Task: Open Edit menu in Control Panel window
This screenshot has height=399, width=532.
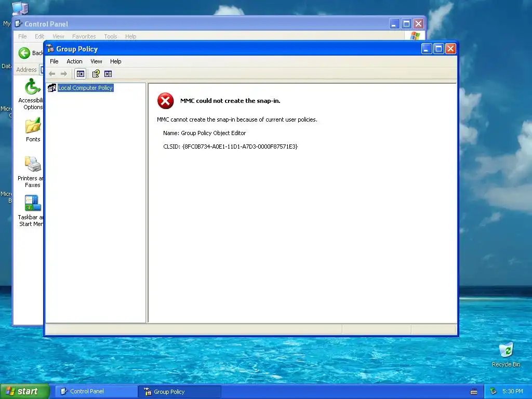Action: pos(39,36)
